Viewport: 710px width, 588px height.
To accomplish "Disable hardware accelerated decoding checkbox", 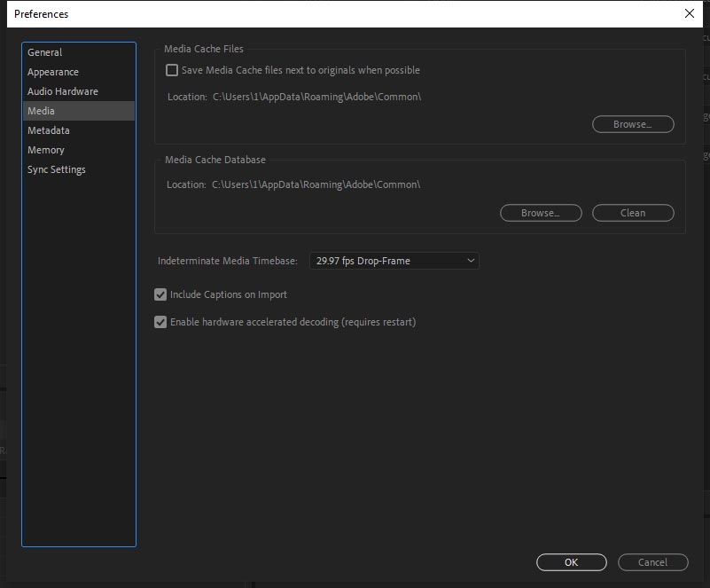I will coord(160,322).
